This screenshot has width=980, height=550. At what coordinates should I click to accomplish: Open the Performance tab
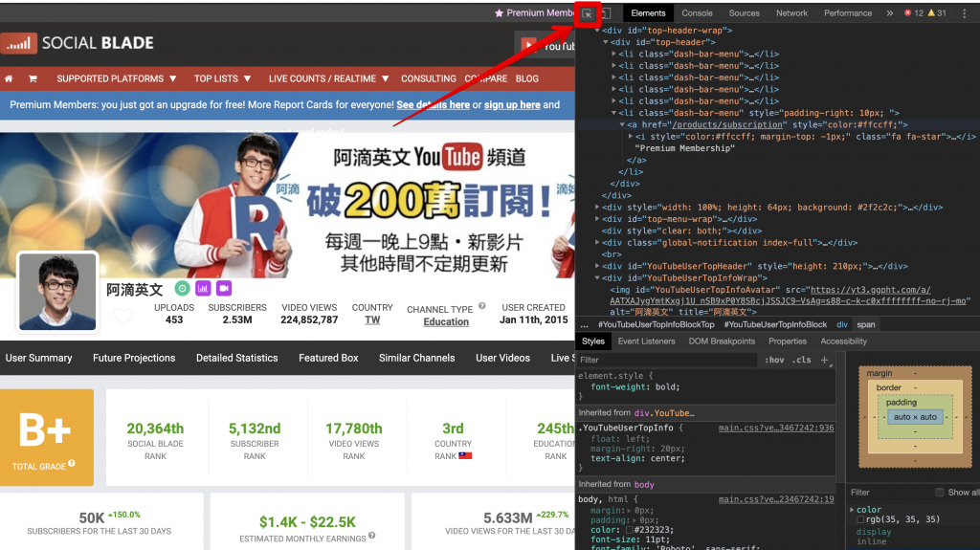point(848,13)
